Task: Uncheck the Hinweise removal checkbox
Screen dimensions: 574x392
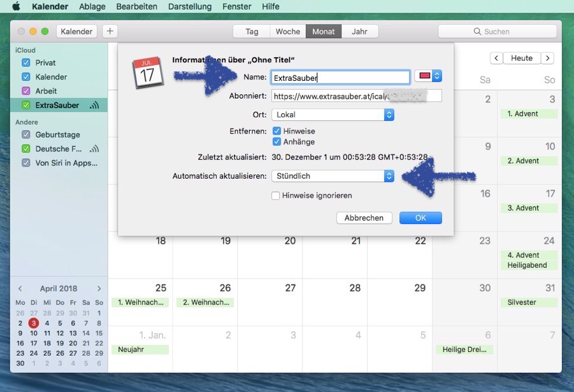Action: click(276, 131)
